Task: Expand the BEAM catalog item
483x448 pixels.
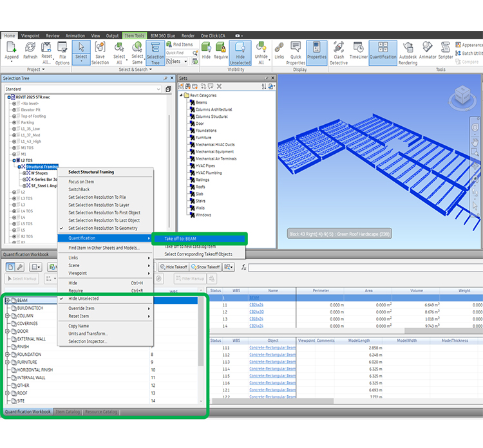Action: click(7, 300)
